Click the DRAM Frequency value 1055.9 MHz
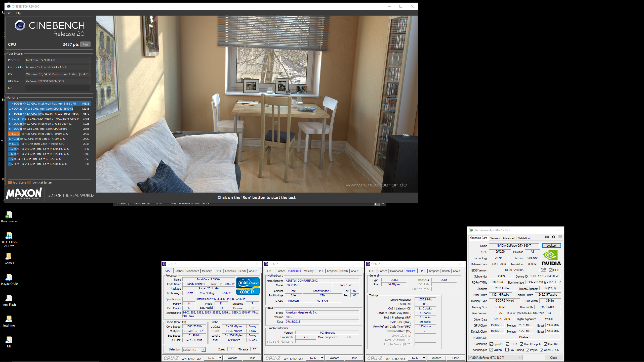The height and width of the screenshot is (362, 644). [425, 299]
